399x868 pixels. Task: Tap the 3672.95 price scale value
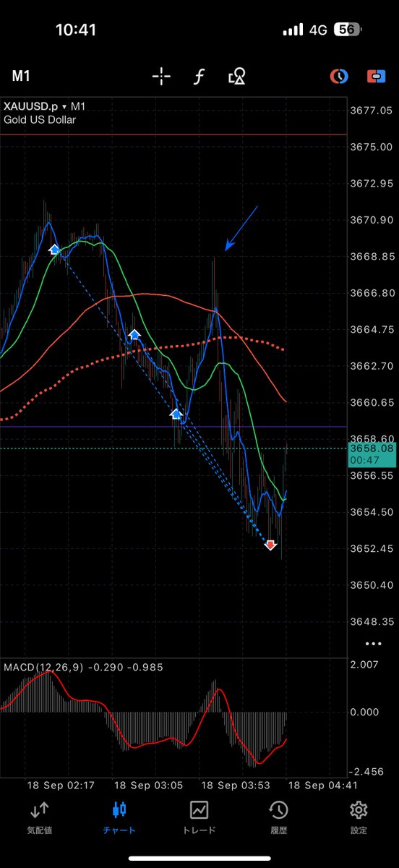click(371, 183)
